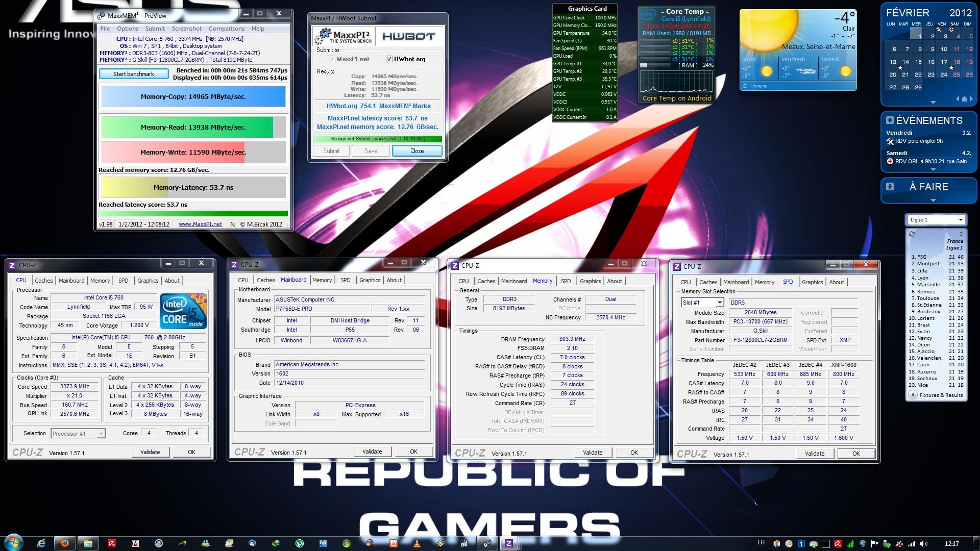Screen dimensions: 980x551
Task: Open Fixtures & Results arrow in gadget
Action: (913, 395)
